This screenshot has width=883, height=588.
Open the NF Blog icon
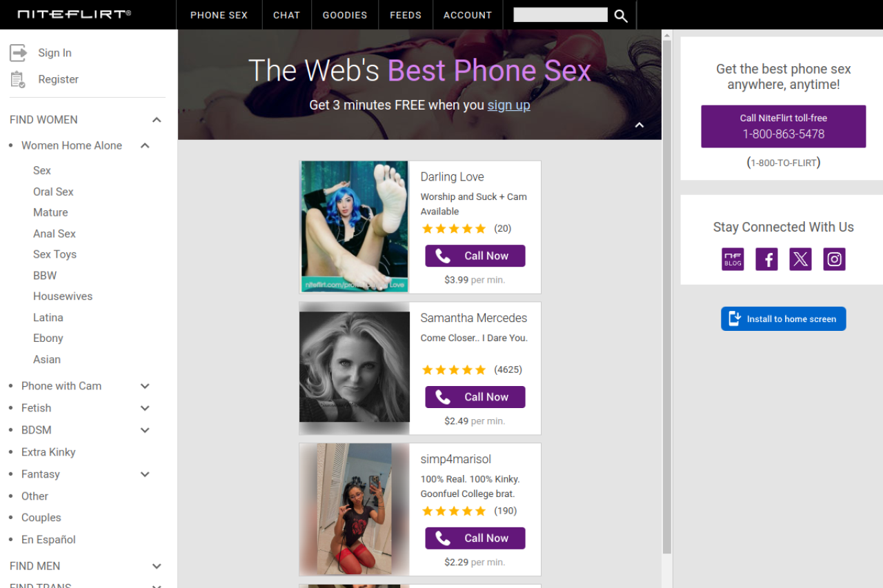point(733,259)
